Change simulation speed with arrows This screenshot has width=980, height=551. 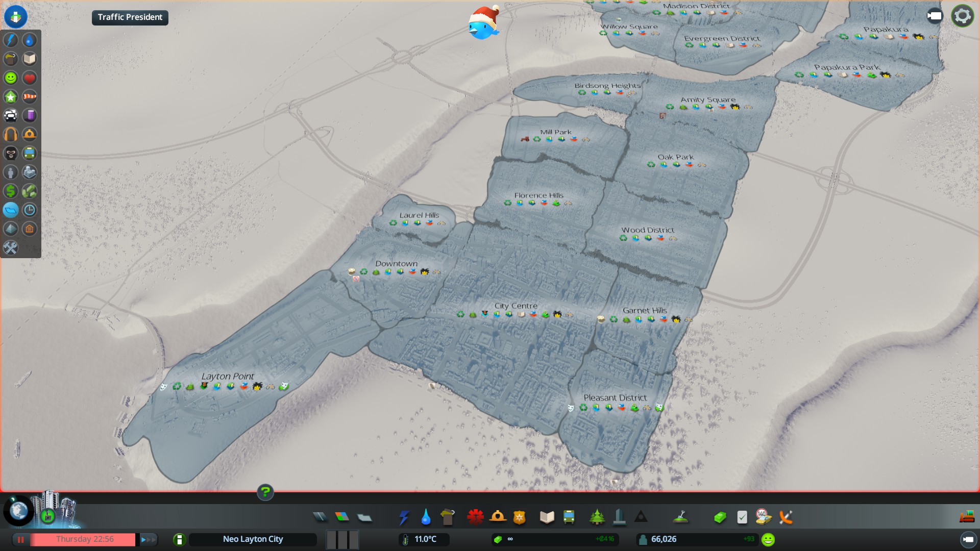[x=148, y=539]
